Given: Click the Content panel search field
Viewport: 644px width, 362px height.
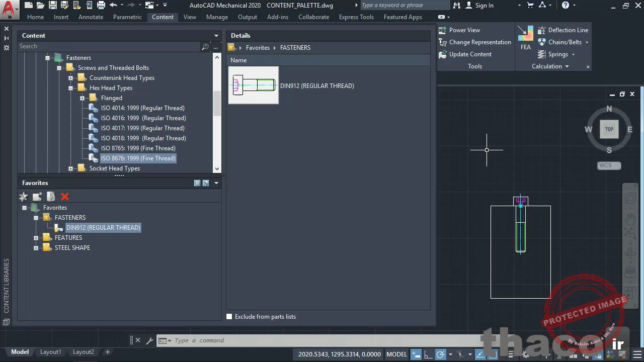Looking at the screenshot, I should coord(109,46).
